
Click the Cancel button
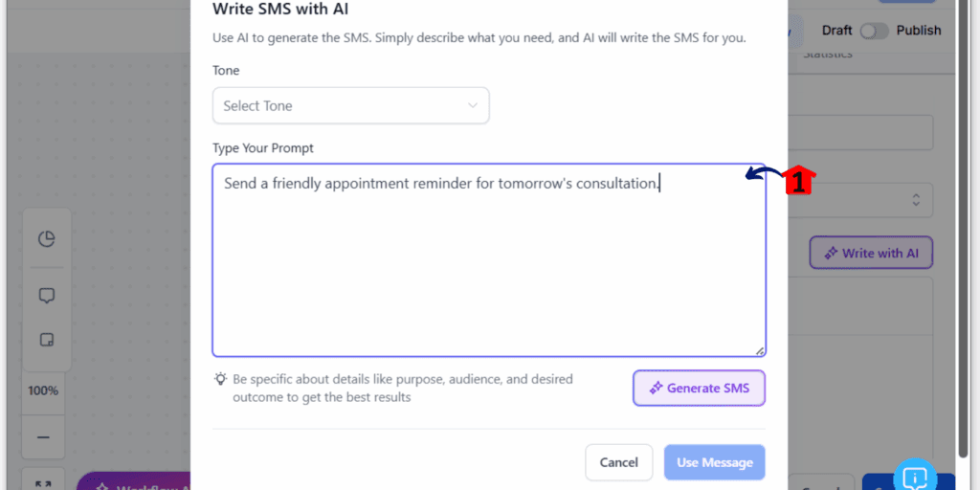coord(619,462)
